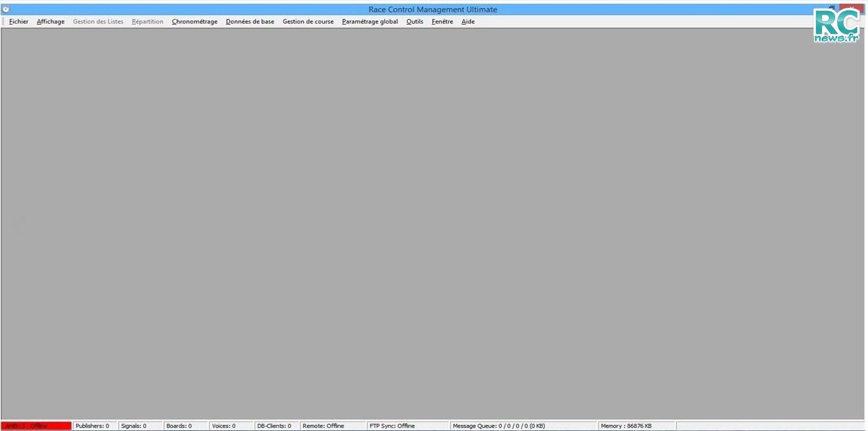Viewport: 868px width, 431px height.
Task: Click the Boards: 0 status entry
Action: [x=186, y=426]
